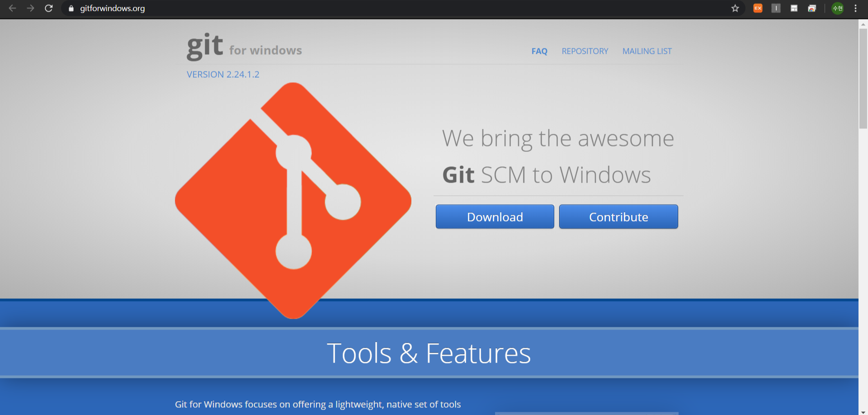Click the 'Tools & Features' heading
Viewport: 868px width, 415px height.
click(x=429, y=353)
